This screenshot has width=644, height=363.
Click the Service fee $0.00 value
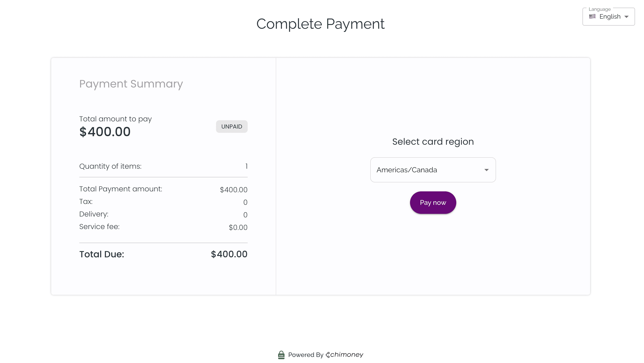(238, 227)
